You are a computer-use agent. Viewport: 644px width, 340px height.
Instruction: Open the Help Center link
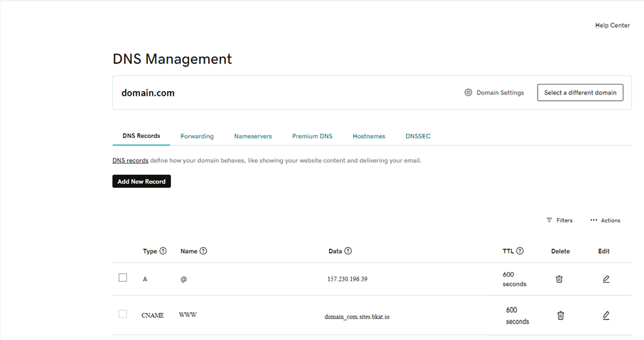click(x=612, y=26)
